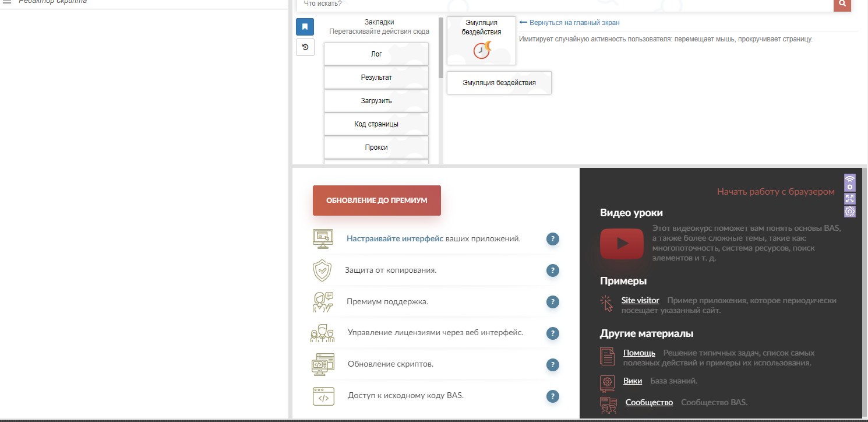Click the idle emulation action tile
Image resolution: width=868 pixels, height=422 pixels.
(481, 41)
